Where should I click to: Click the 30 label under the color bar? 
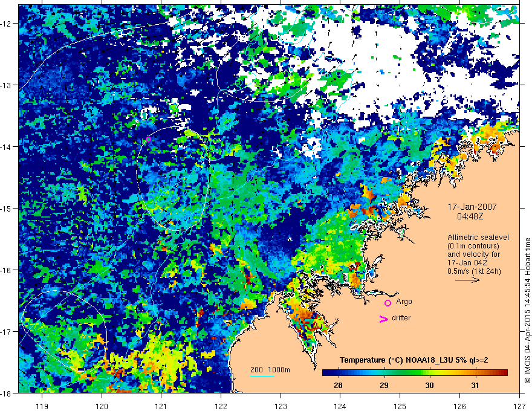click(x=430, y=385)
